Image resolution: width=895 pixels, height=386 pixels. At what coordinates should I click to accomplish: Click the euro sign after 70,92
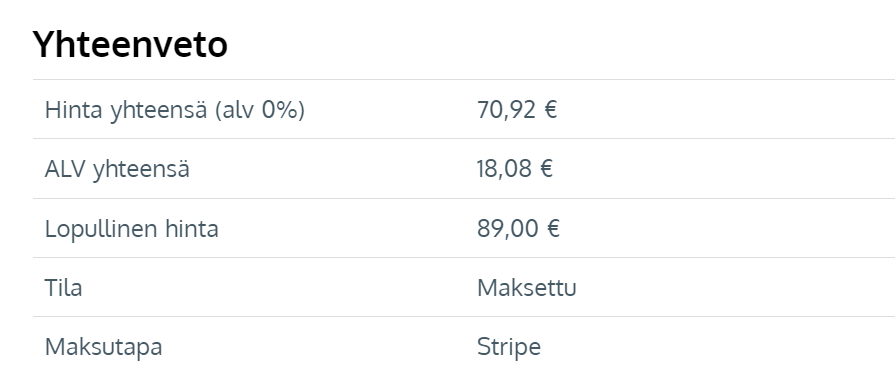550,110
